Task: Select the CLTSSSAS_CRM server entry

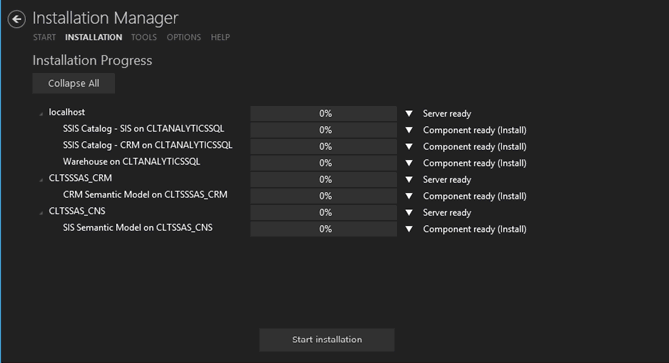Action: [x=80, y=178]
